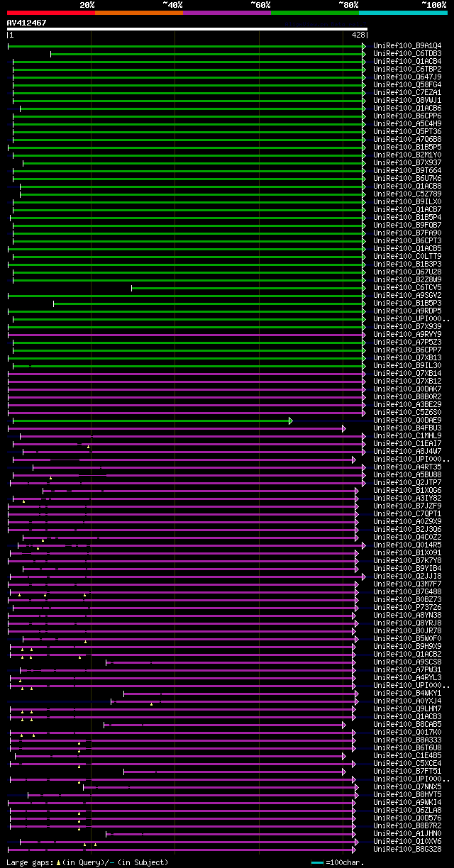Select the UniRef100_B9FQB7 entry
The width and height of the screenshot is (454, 868).
click(407, 225)
